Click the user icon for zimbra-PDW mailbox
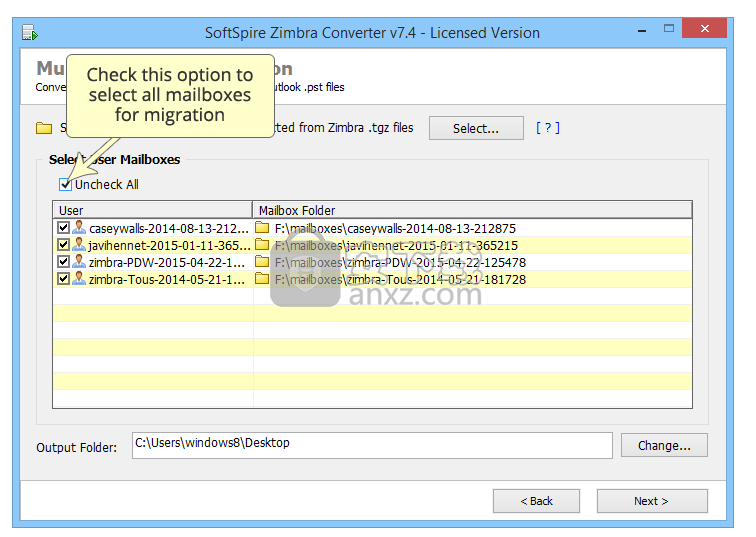The image size is (756, 537). click(79, 262)
